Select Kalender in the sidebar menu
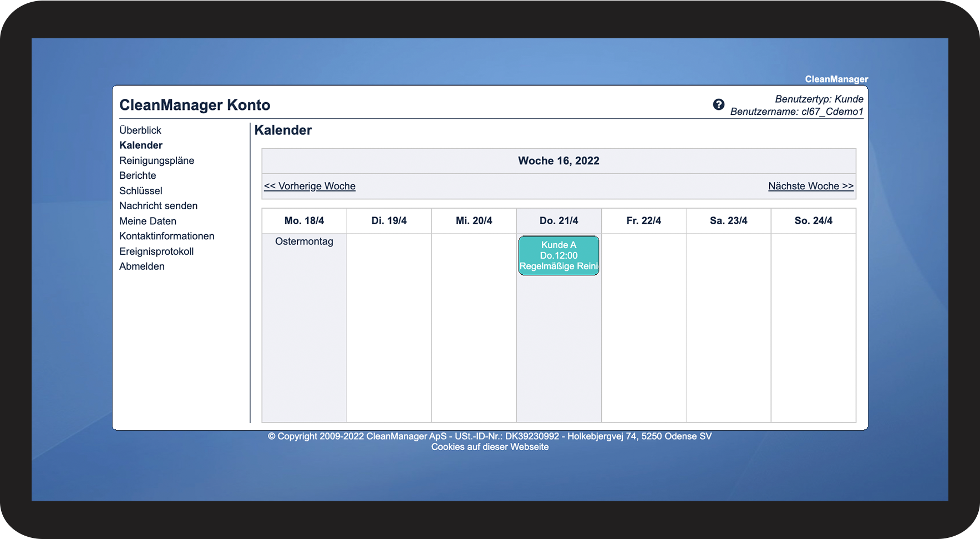Image resolution: width=980 pixels, height=539 pixels. pos(141,145)
